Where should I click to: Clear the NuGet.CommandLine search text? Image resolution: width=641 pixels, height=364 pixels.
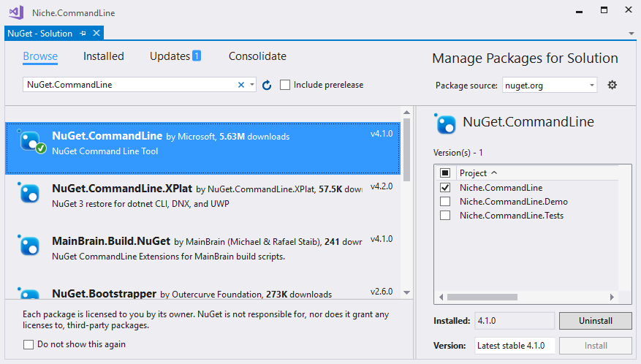[x=241, y=85]
